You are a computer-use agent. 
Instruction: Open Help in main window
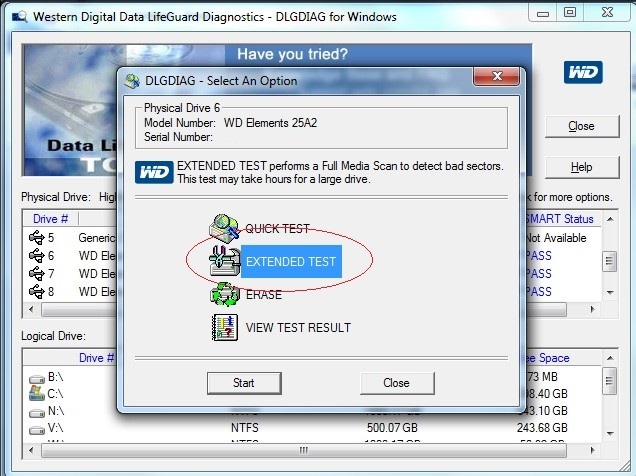coord(582,167)
